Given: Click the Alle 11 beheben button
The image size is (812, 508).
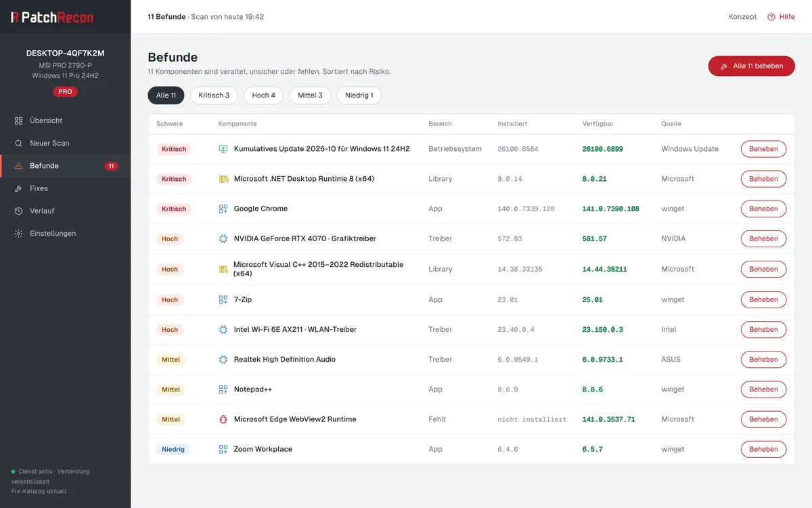Looking at the screenshot, I should pyautogui.click(x=752, y=66).
